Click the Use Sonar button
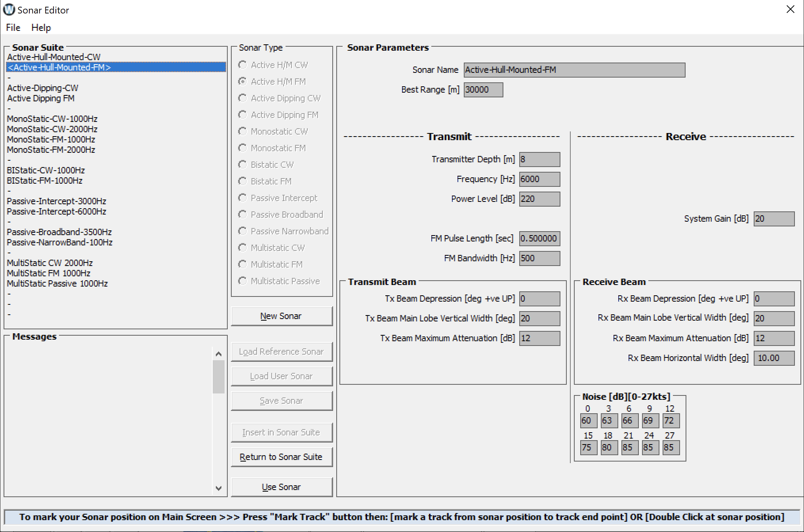This screenshot has height=532, width=804. 282,487
